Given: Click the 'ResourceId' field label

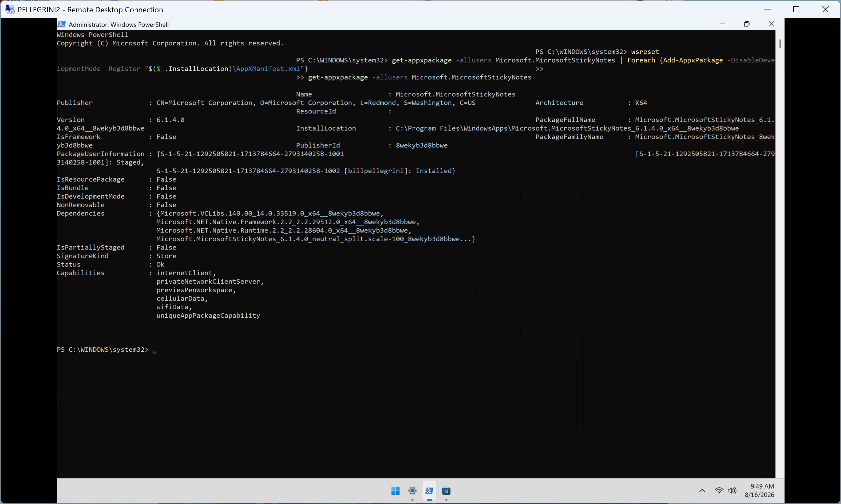Looking at the screenshot, I should point(316,111).
